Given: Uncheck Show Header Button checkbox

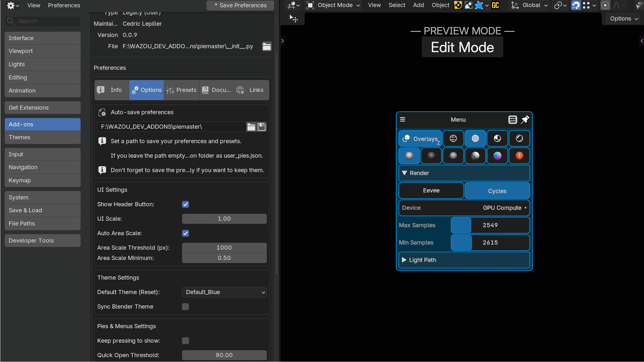Looking at the screenshot, I should pyautogui.click(x=185, y=204).
